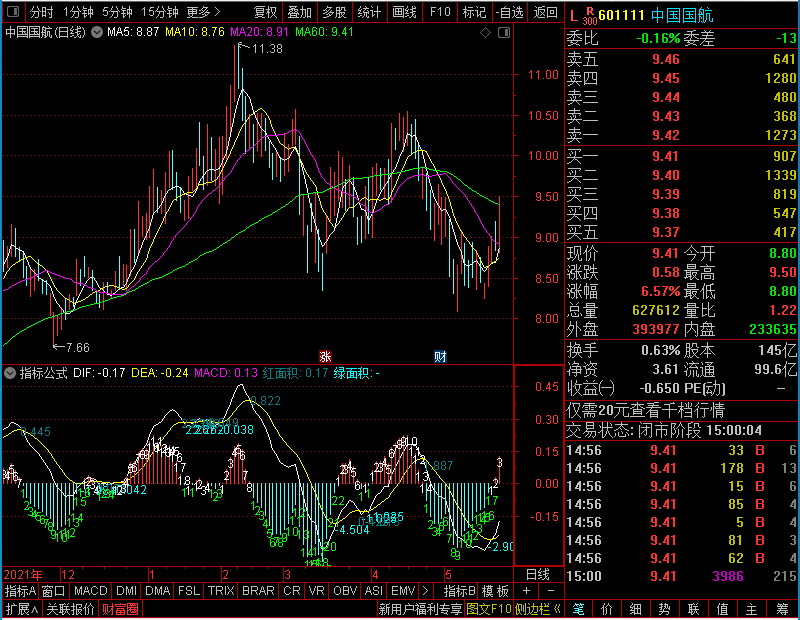
Task: Click the 财 marker on the chart
Action: pos(440,356)
